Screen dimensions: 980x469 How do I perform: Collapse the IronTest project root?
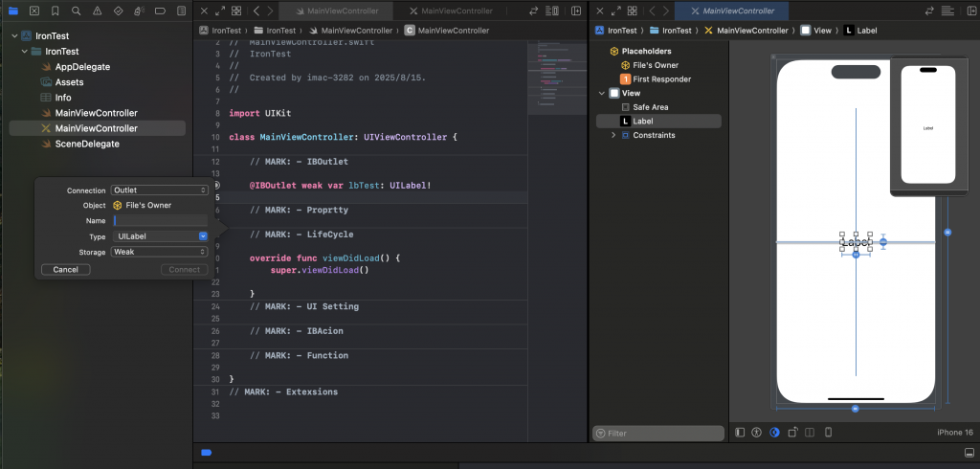click(14, 36)
